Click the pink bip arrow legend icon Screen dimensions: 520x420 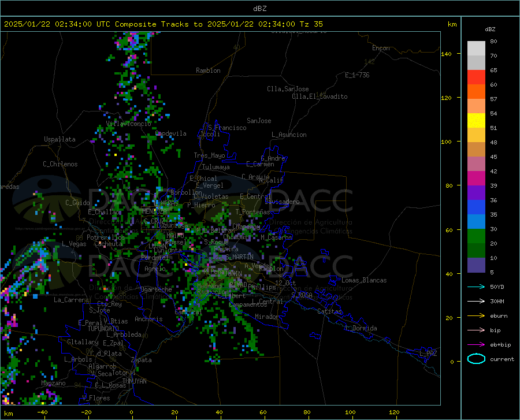pos(476,330)
